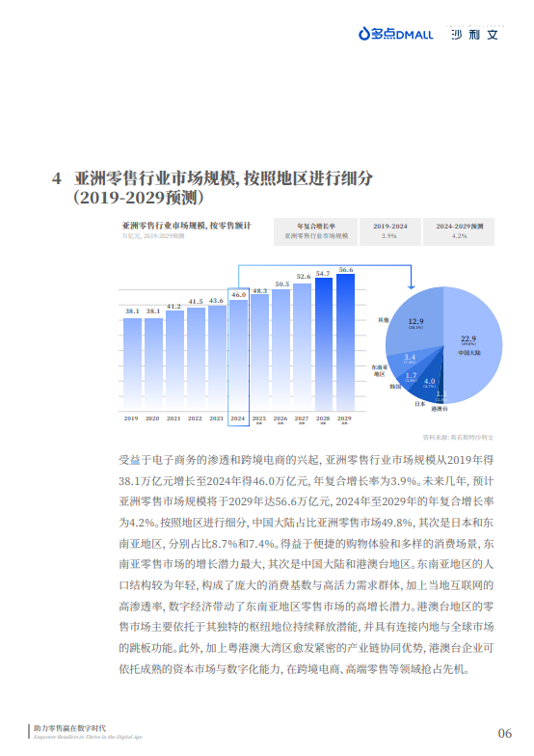Click the bar labeled 43.6
534x756 pixels.
(217, 359)
